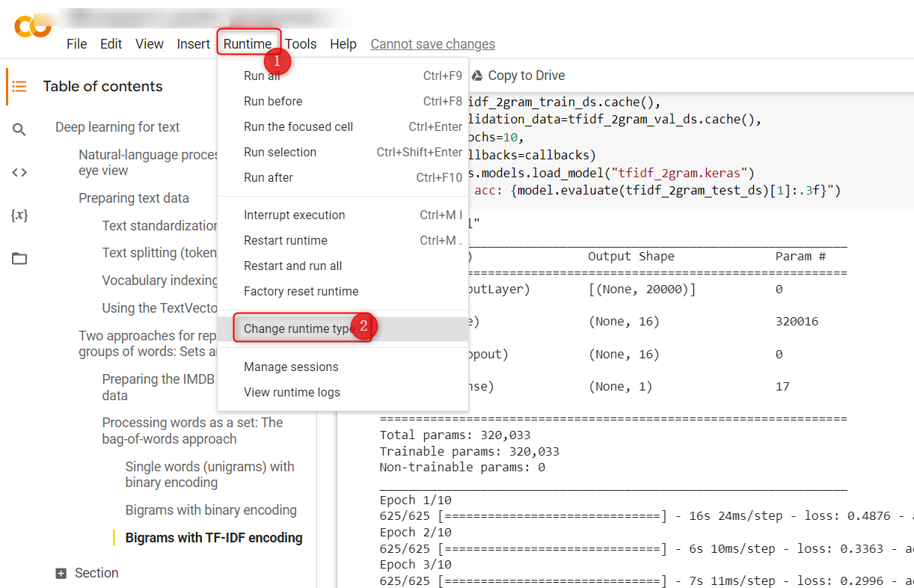Open the variables inspector panel
Screen dimensions: 914x588
click(20, 215)
